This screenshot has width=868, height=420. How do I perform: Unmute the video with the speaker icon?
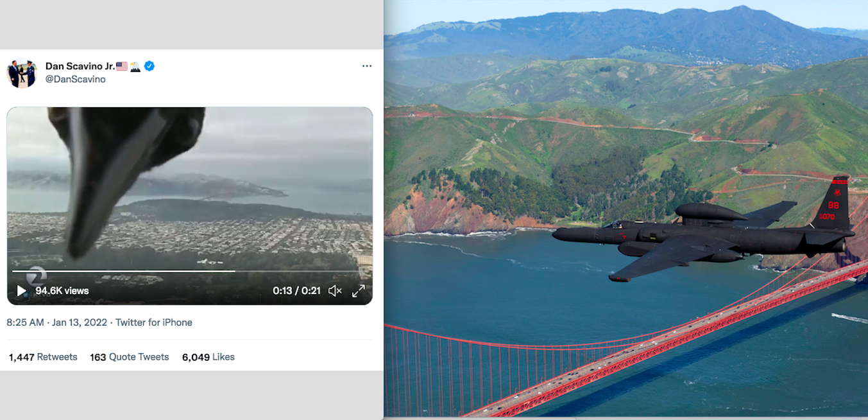pos(335,291)
